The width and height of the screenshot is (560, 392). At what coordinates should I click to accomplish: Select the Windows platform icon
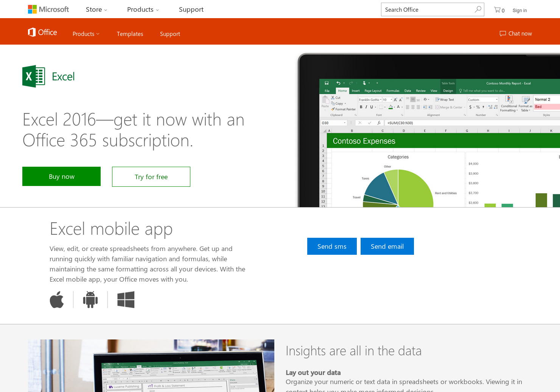click(126, 299)
